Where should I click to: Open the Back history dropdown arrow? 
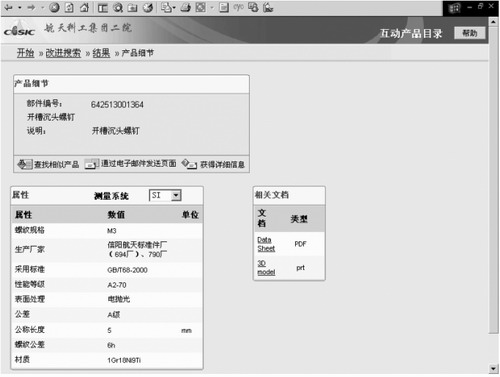20,7
